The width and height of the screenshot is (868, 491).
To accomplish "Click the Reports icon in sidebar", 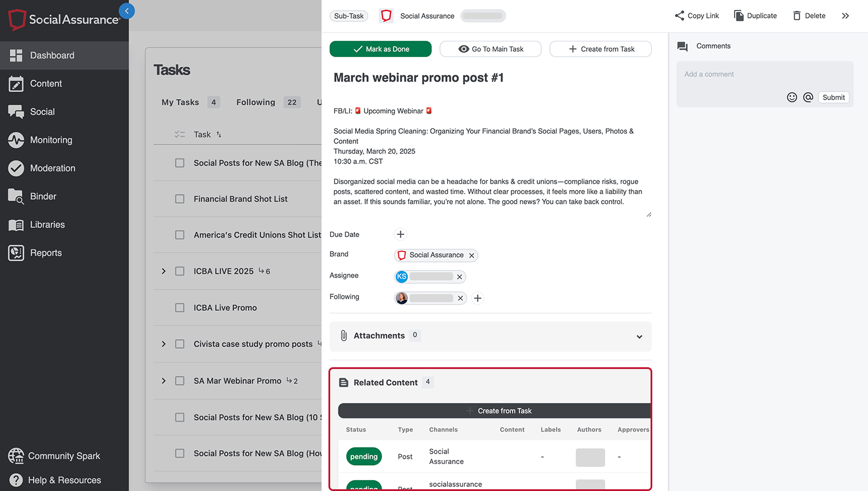I will (x=16, y=253).
